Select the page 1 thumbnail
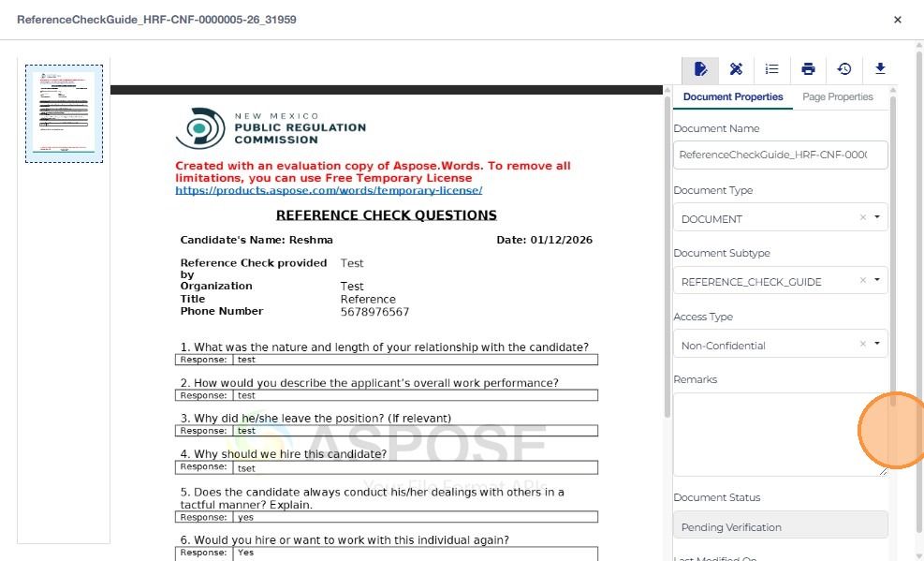924x561 pixels. [64, 113]
